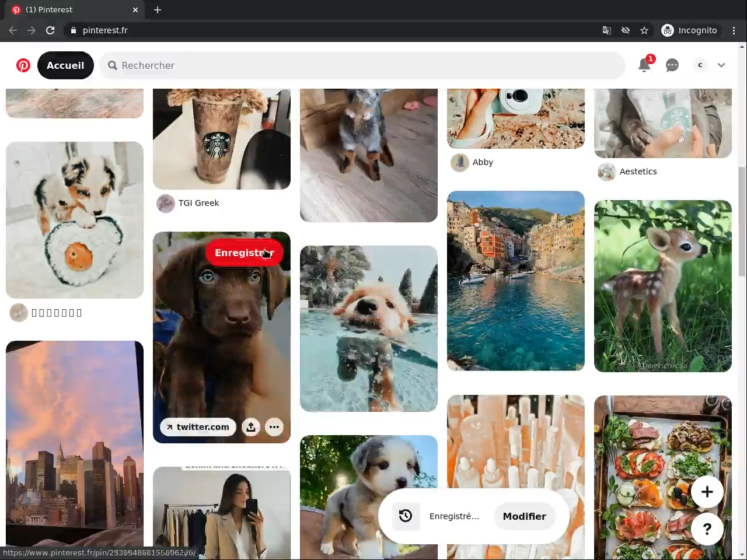The height and width of the screenshot is (560, 747).
Task: Click the search magnifier icon
Action: click(x=113, y=65)
